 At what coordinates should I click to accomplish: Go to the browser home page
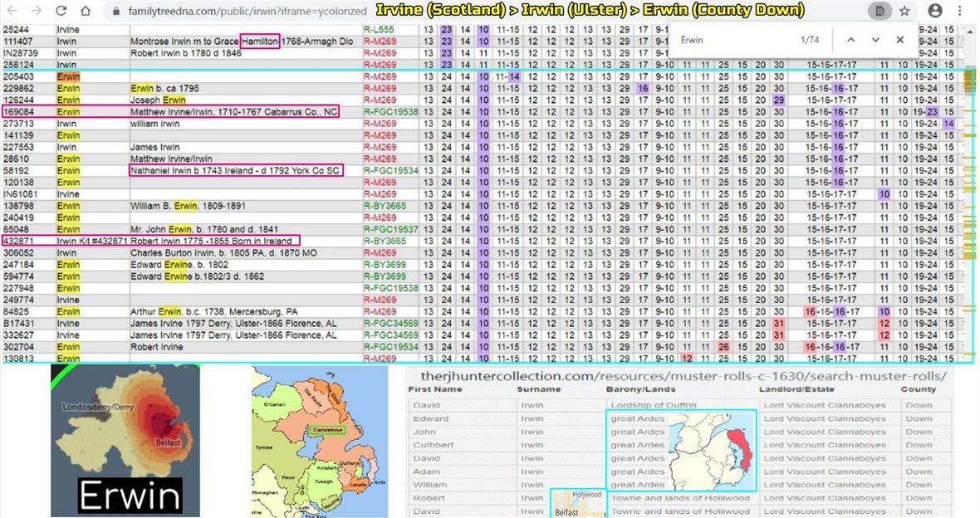click(86, 12)
